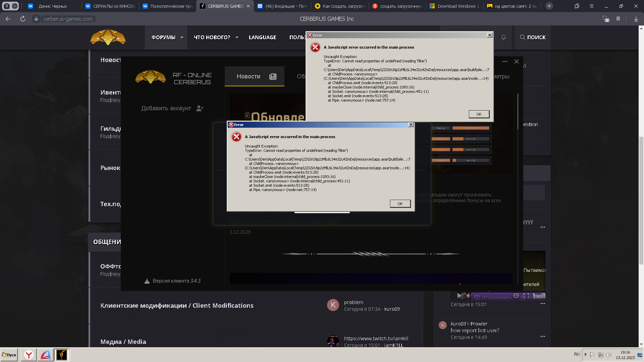This screenshot has height=362, width=644.
Task: Switch to the СЕРИАЛЫ из КИНОЗА tab
Action: pos(110,6)
